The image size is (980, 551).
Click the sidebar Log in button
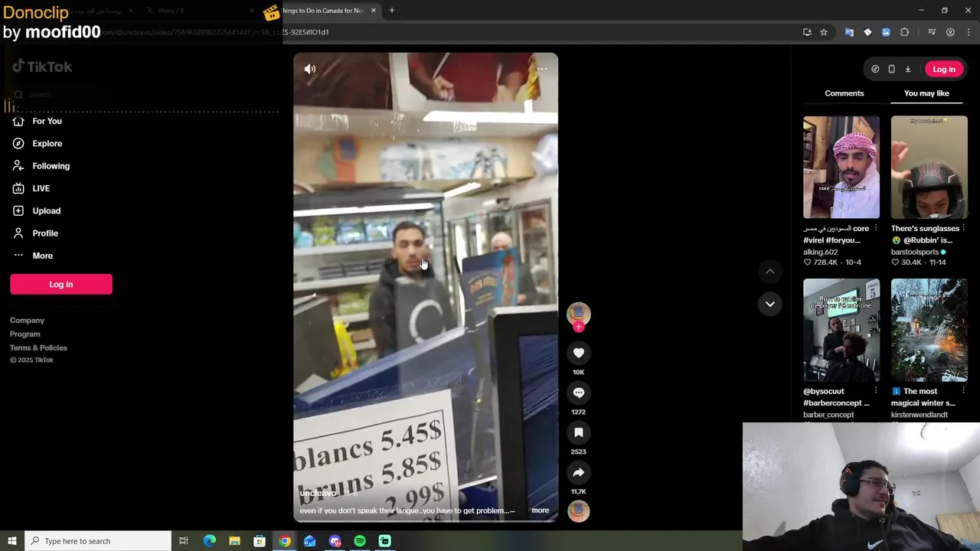pos(61,284)
